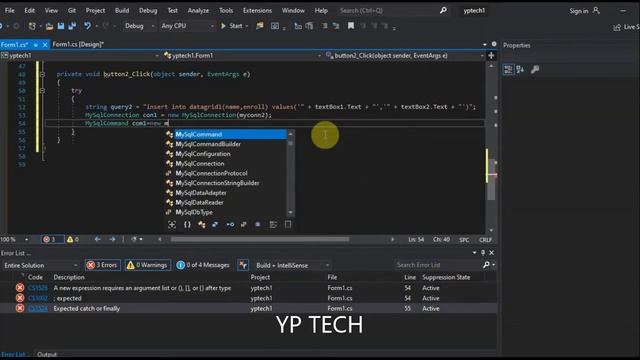The width and height of the screenshot is (640, 360).
Task: Click the Properties wrench icon
Action: 535,69
